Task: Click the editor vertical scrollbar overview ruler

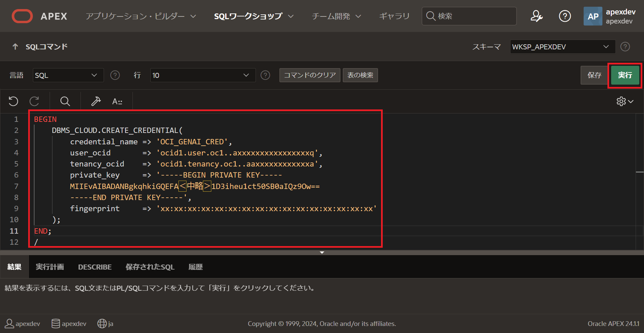Action: [x=640, y=181]
